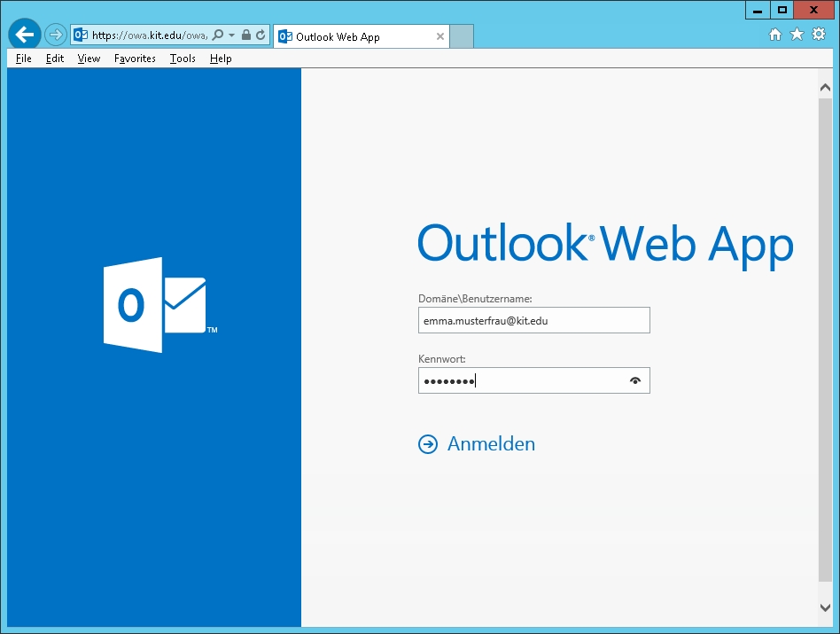Go back with the browser back arrow
The image size is (840, 634).
tap(25, 35)
